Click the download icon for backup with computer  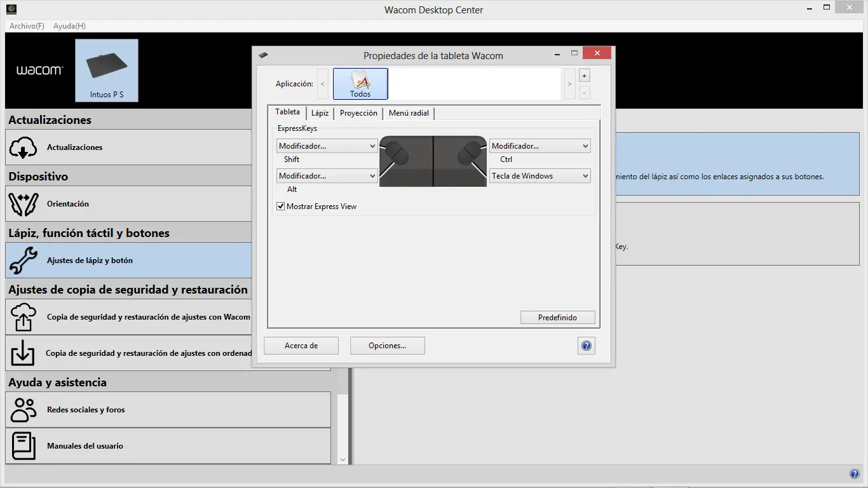click(x=24, y=353)
